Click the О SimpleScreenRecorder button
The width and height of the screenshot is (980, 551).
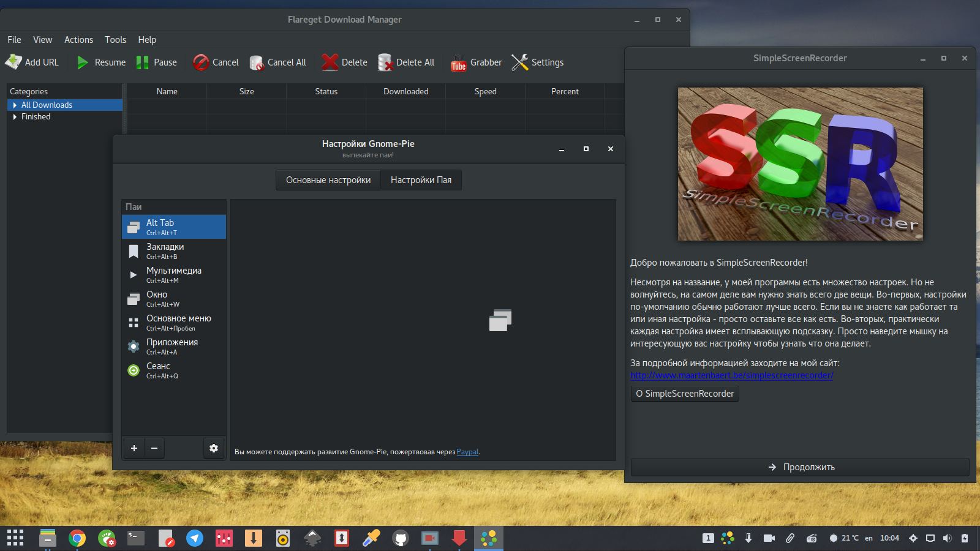(685, 394)
